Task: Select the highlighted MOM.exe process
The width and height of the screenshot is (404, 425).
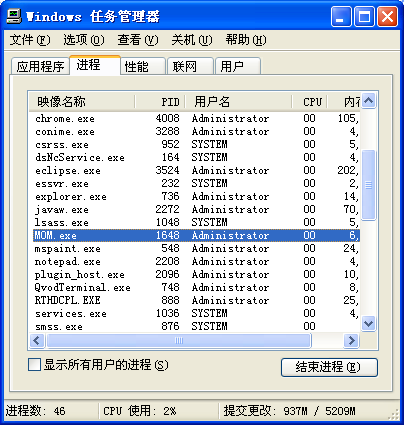Action: (197, 235)
